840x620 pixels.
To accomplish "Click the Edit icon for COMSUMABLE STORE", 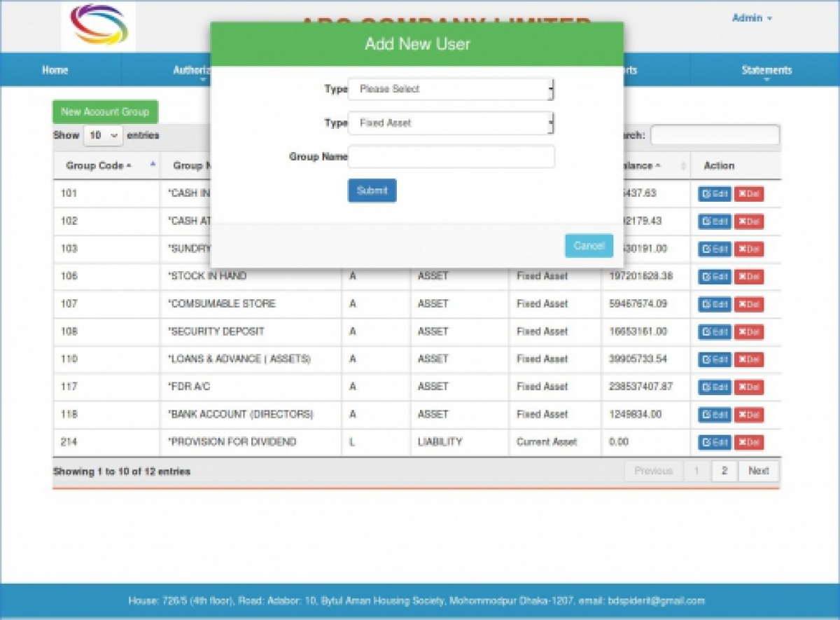I will pyautogui.click(x=713, y=304).
